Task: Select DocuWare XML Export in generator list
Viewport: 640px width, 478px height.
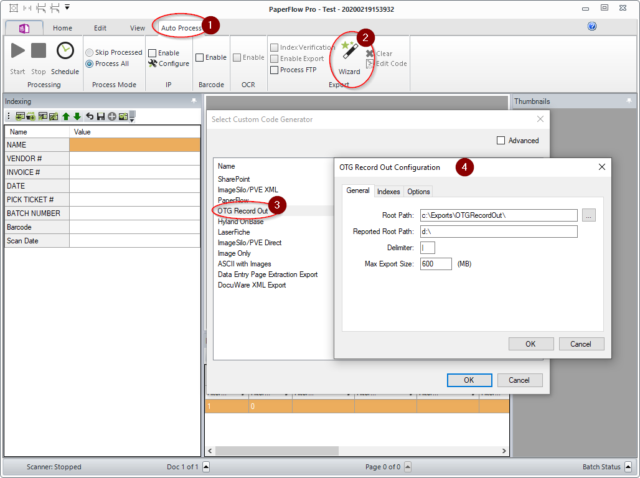Action: tap(252, 285)
